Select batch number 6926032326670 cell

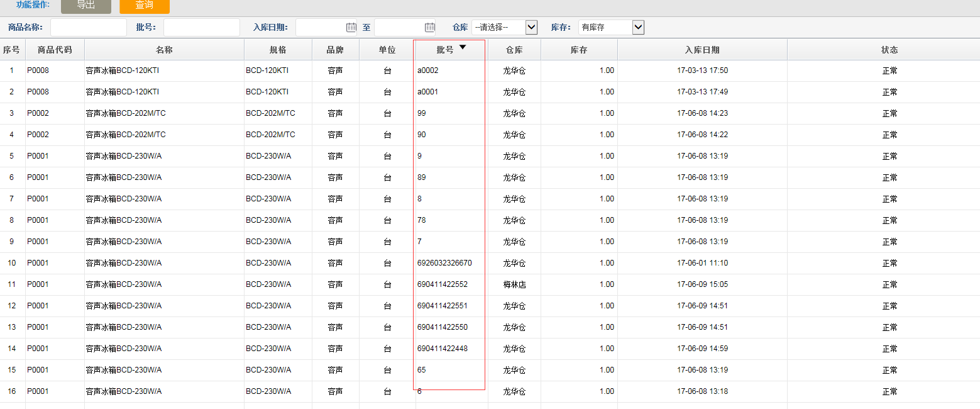444,263
